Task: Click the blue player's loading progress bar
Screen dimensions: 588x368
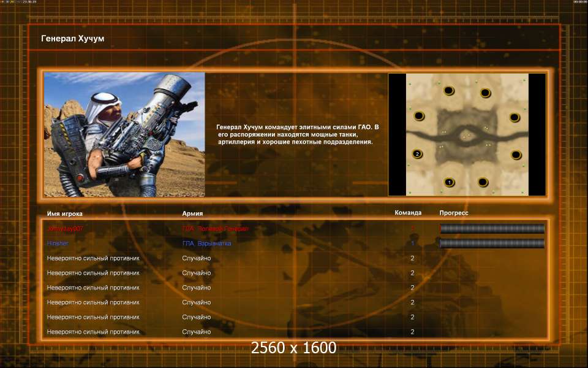Action: [492, 243]
